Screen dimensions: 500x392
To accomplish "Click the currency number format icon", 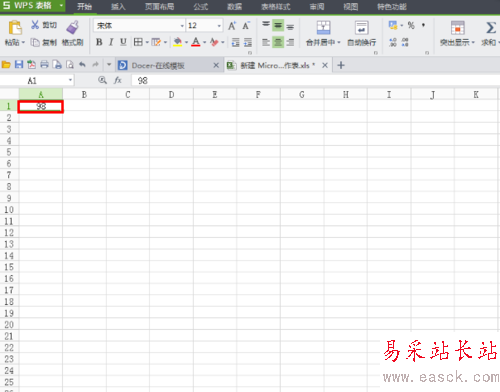I will coord(393,25).
